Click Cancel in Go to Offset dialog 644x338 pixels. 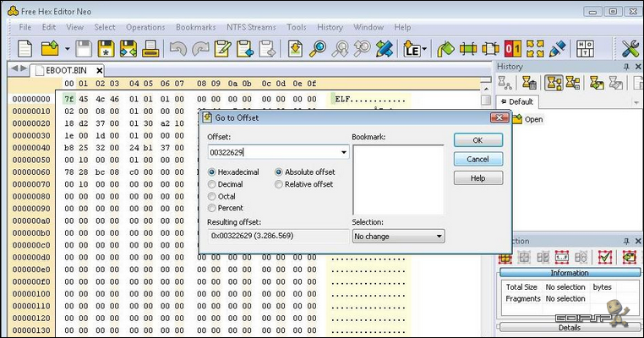(x=478, y=159)
